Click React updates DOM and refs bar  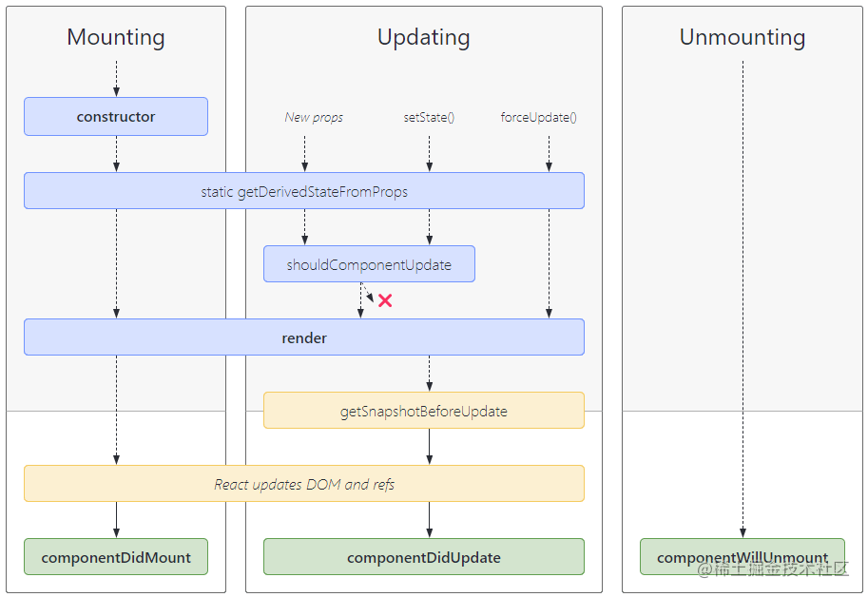304,484
